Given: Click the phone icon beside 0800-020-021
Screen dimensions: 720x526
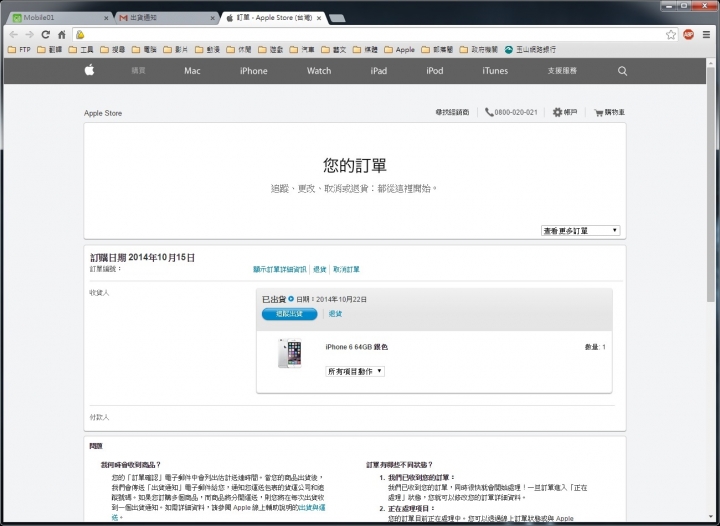Looking at the screenshot, I should coord(489,112).
